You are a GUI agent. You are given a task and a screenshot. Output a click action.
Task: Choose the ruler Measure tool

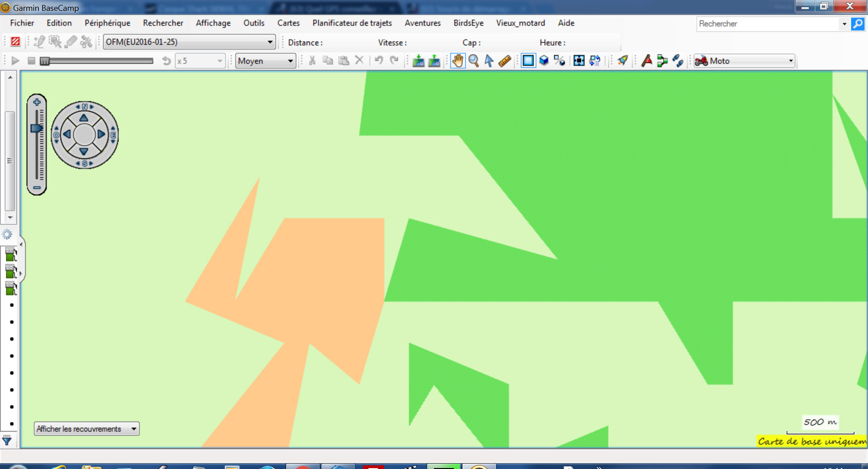505,61
